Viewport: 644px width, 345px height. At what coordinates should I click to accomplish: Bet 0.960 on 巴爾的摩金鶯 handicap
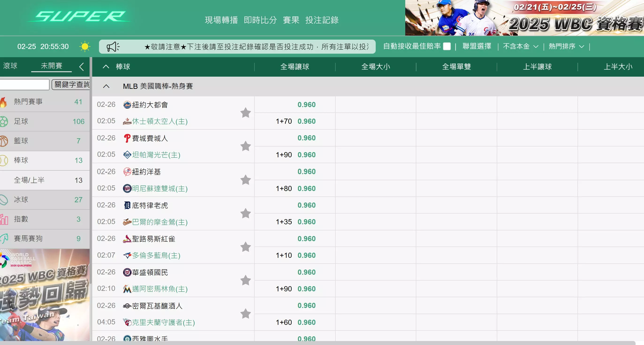[307, 222]
